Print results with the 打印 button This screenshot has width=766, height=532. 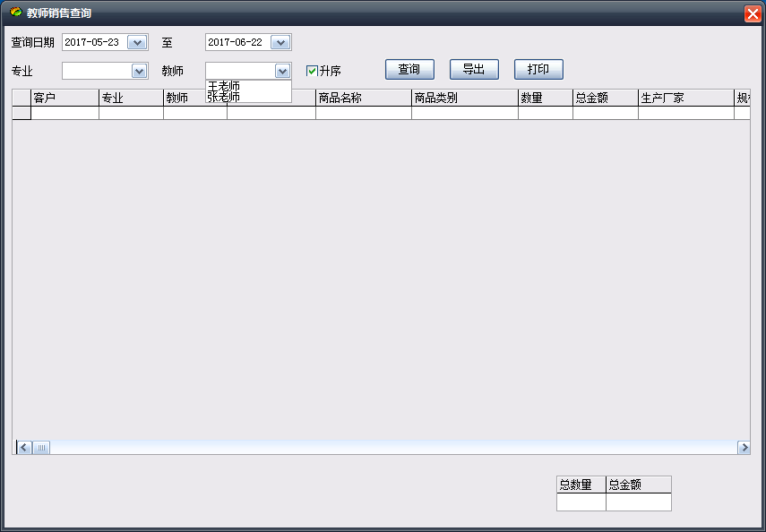[538, 69]
